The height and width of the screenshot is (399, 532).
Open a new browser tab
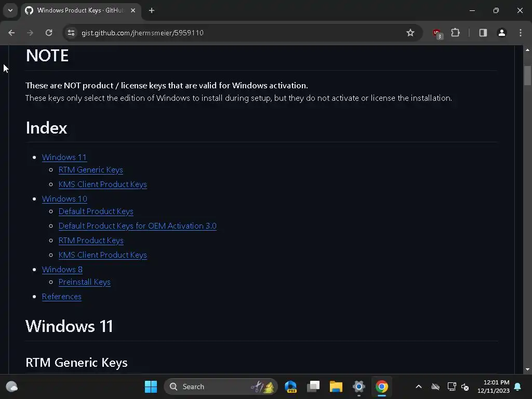point(152,10)
